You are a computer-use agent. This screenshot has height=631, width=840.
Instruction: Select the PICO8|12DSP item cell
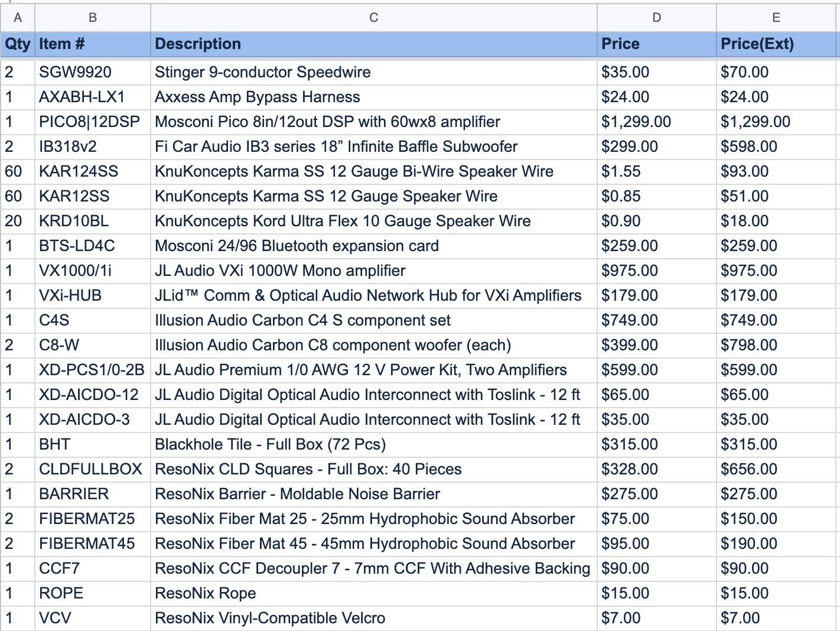click(93, 122)
